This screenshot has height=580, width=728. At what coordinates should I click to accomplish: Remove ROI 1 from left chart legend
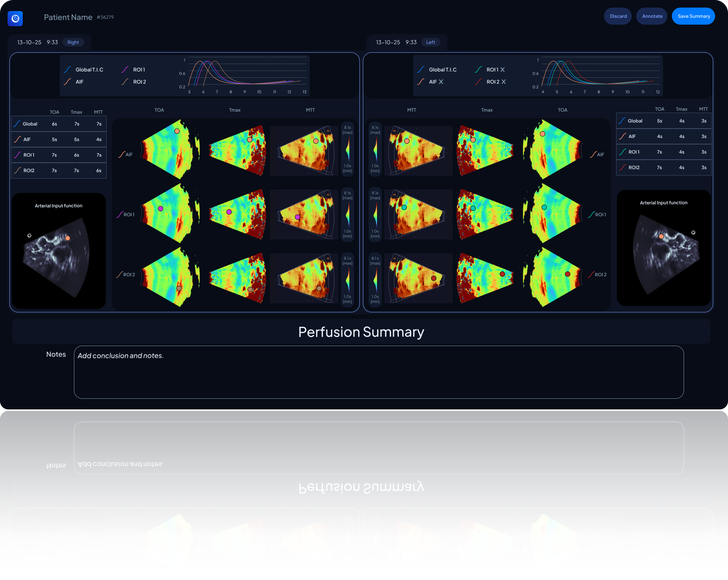pos(502,70)
